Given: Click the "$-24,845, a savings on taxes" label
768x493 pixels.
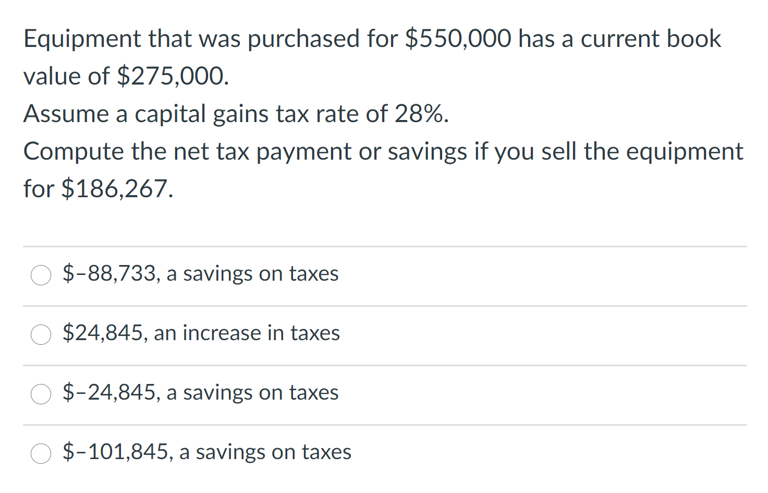Looking at the screenshot, I should (x=200, y=393).
